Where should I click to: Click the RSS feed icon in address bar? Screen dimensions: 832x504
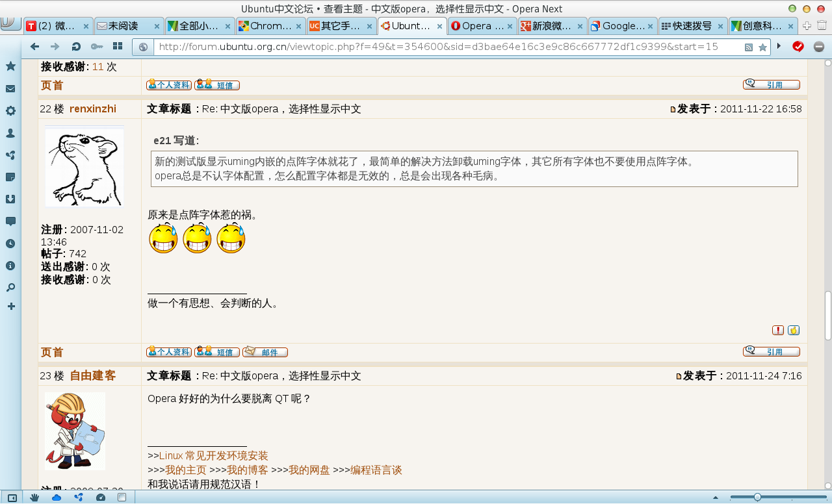click(749, 47)
